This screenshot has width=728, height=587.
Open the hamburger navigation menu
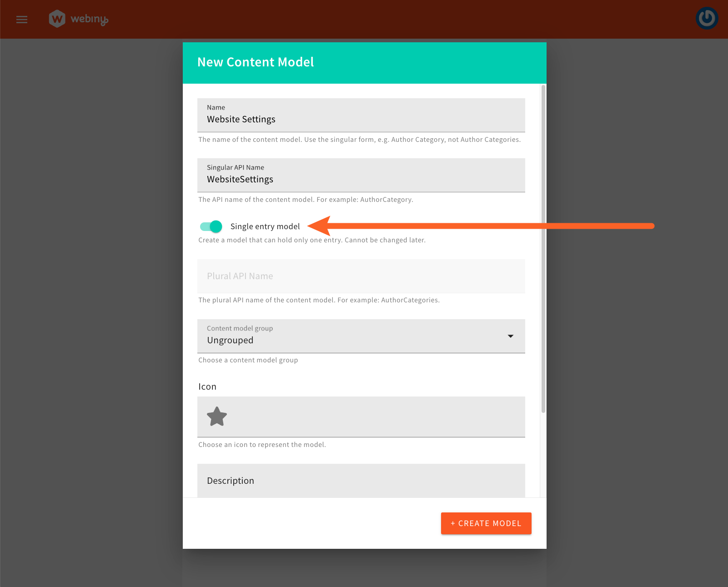pos(21,19)
